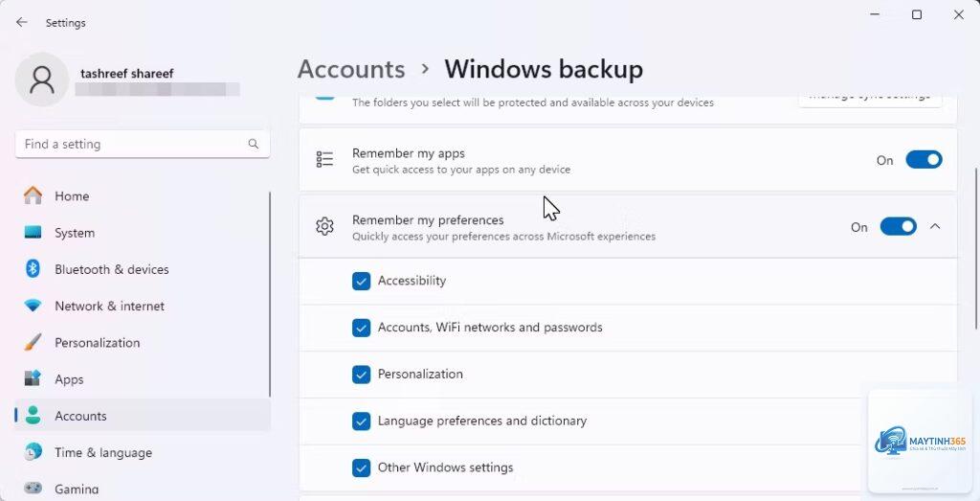Screen dimensions: 980x501
Task: Open Network & internet settings
Action: coord(143,306)
